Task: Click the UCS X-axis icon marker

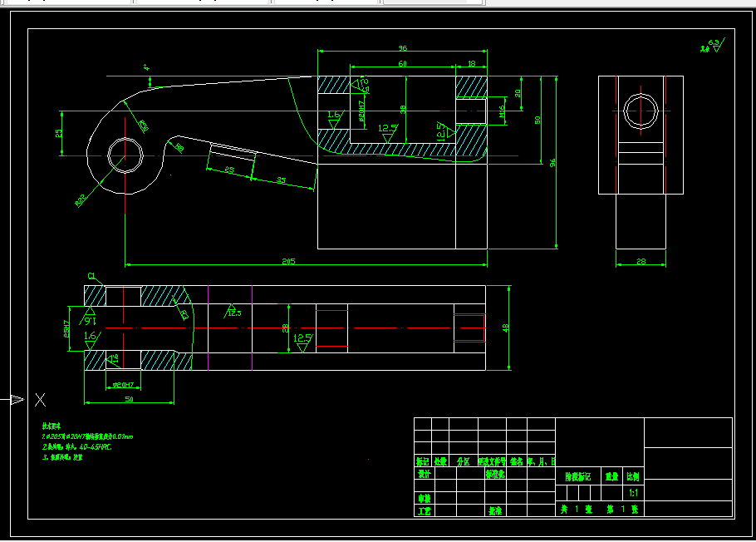Action: coord(40,399)
